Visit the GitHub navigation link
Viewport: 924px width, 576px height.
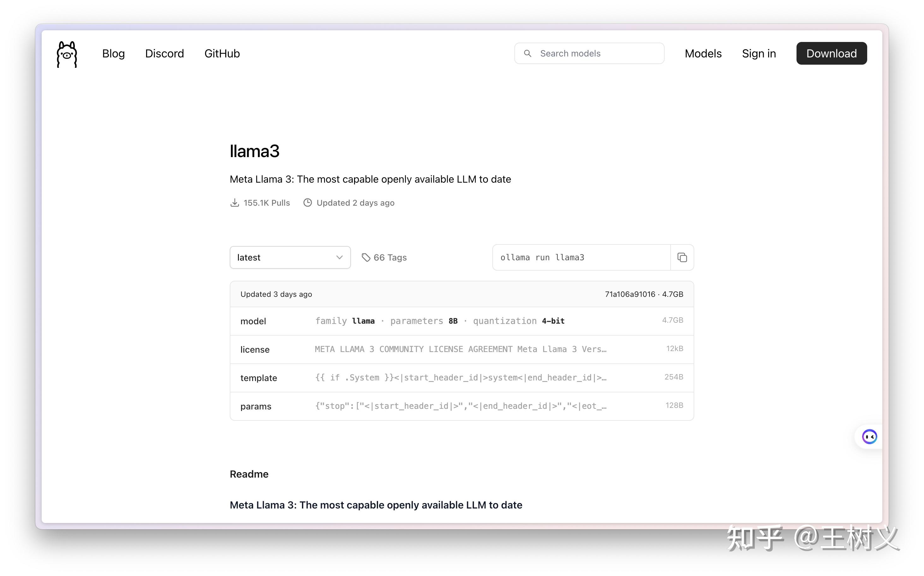click(222, 53)
